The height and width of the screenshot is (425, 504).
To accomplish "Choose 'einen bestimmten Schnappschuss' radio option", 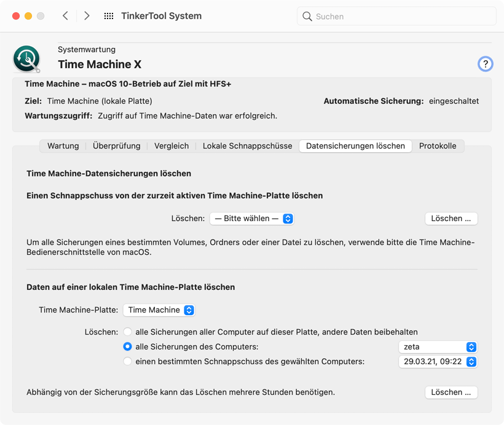I will [x=128, y=361].
